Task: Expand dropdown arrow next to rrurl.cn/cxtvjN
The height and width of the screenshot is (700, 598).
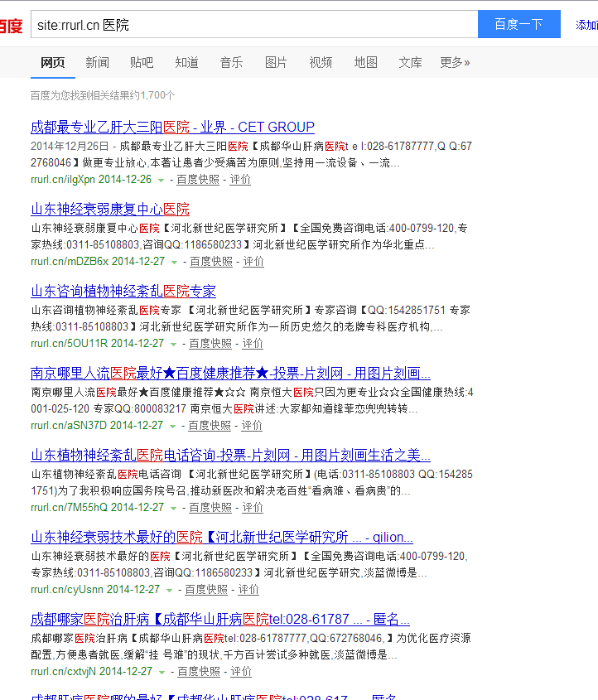Action: click(162, 673)
